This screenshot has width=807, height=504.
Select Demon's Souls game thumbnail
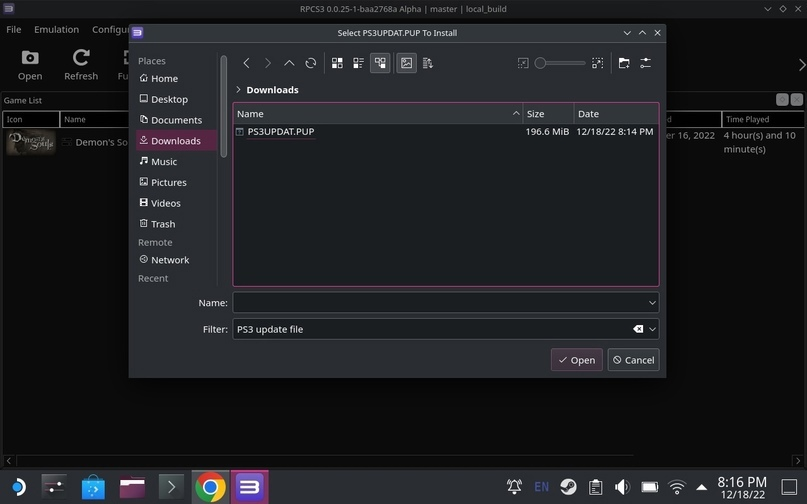pos(31,142)
